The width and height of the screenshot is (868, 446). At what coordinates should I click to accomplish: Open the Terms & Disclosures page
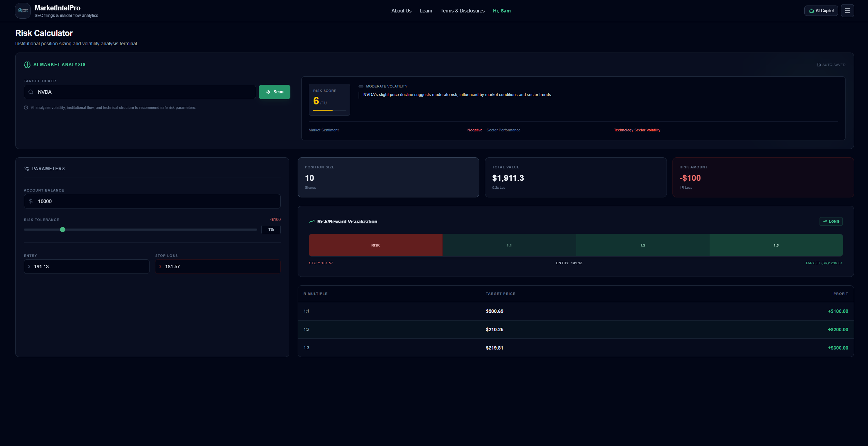(462, 11)
